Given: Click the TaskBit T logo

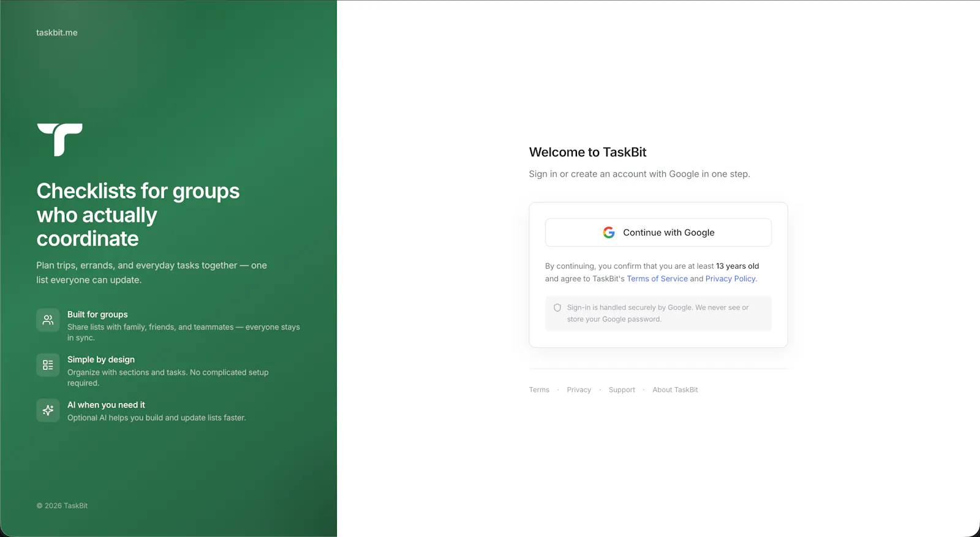Looking at the screenshot, I should tap(59, 140).
